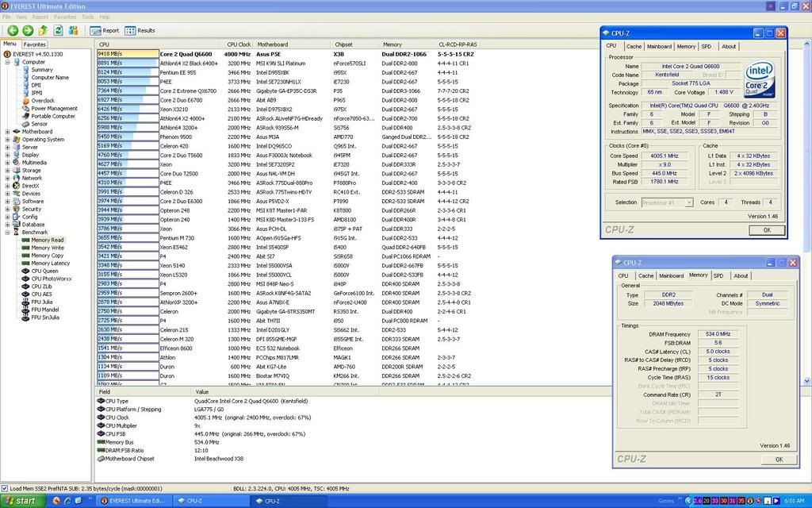This screenshot has width=812, height=508.
Task: Click the green Back arrow in EVEREST toolbar
Action: [13, 31]
